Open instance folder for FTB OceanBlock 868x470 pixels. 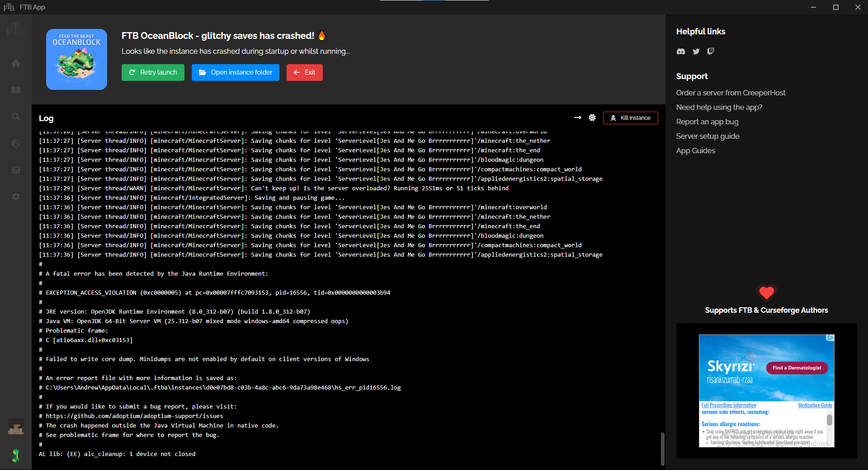click(x=235, y=72)
